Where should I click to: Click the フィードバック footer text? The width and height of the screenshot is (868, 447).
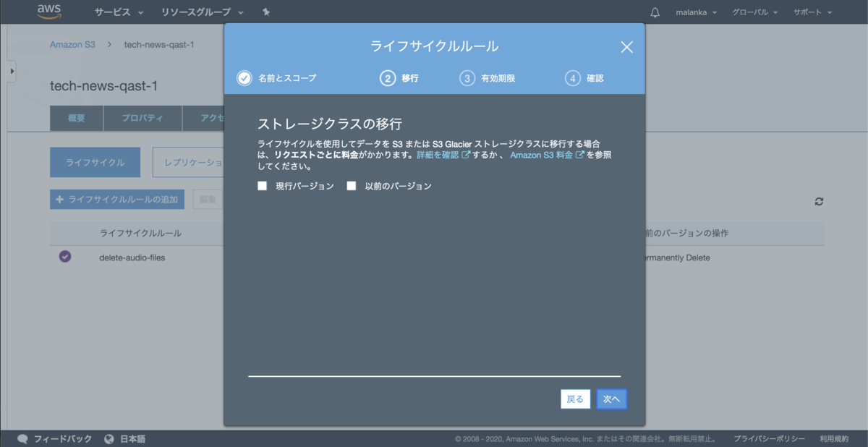point(63,438)
